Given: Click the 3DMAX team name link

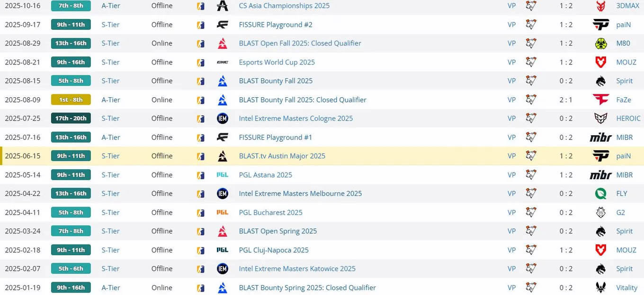Looking at the screenshot, I should [627, 6].
